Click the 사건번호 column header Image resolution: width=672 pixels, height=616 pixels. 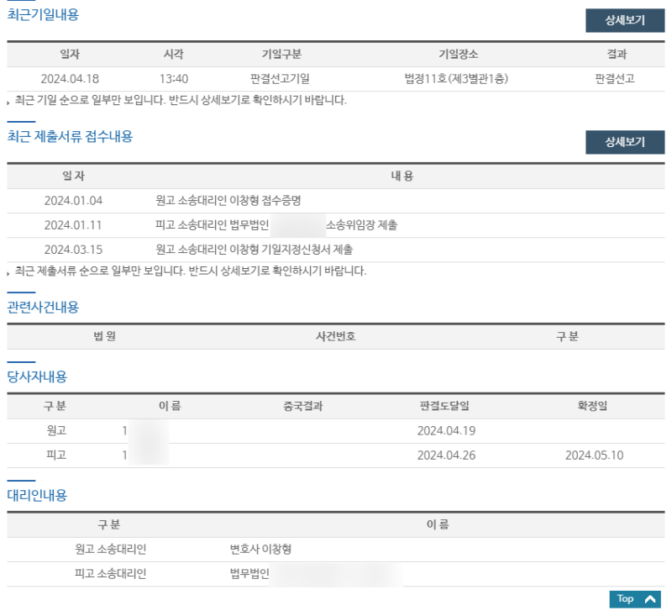[x=335, y=336]
